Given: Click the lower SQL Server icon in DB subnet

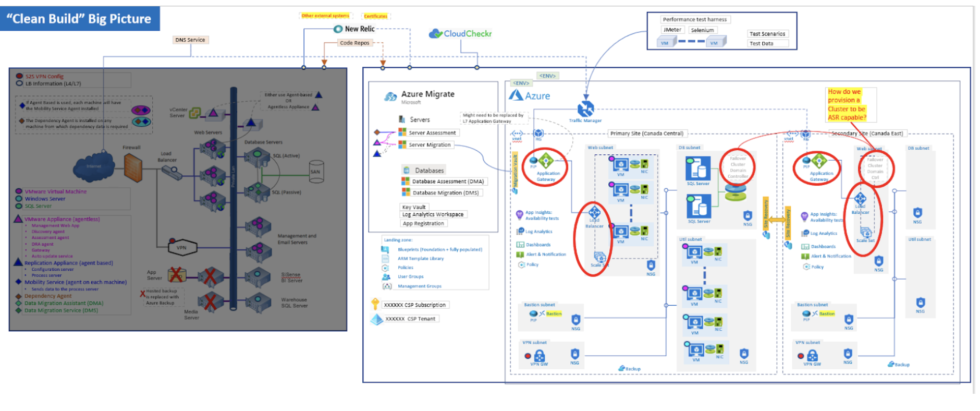Looking at the screenshot, I should pyautogui.click(x=698, y=206).
